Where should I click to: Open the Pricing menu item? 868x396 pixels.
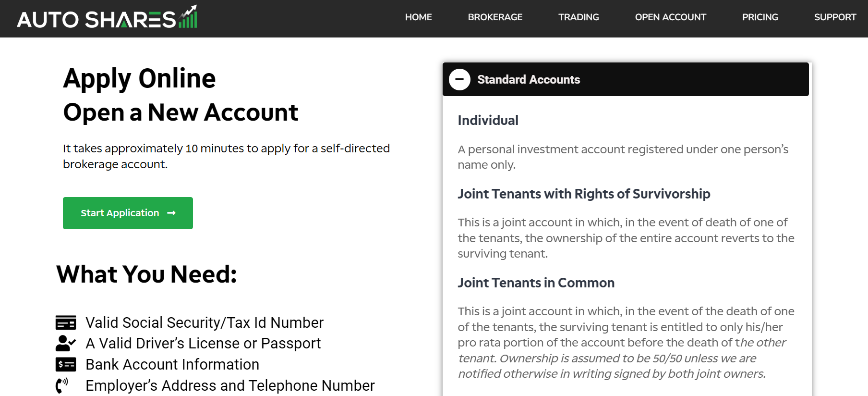point(760,17)
